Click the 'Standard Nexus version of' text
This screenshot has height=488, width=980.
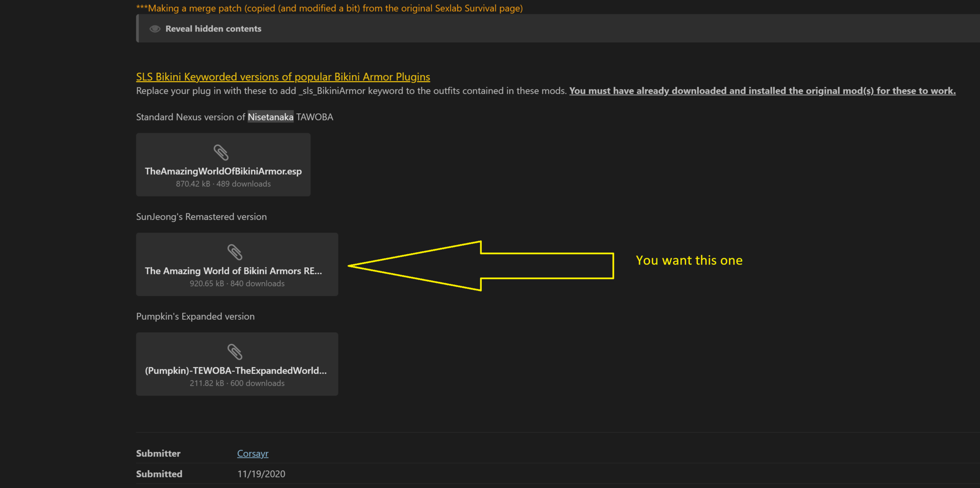tap(190, 117)
